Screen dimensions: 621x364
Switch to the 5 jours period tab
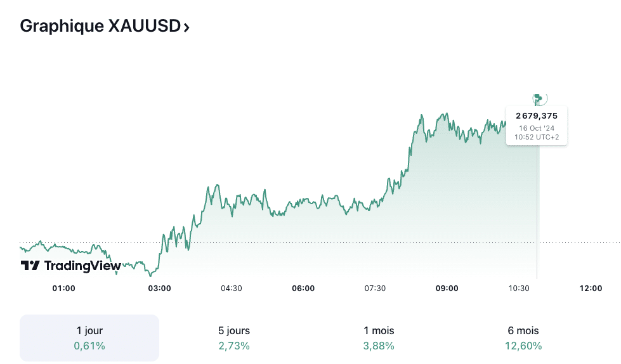click(233, 338)
